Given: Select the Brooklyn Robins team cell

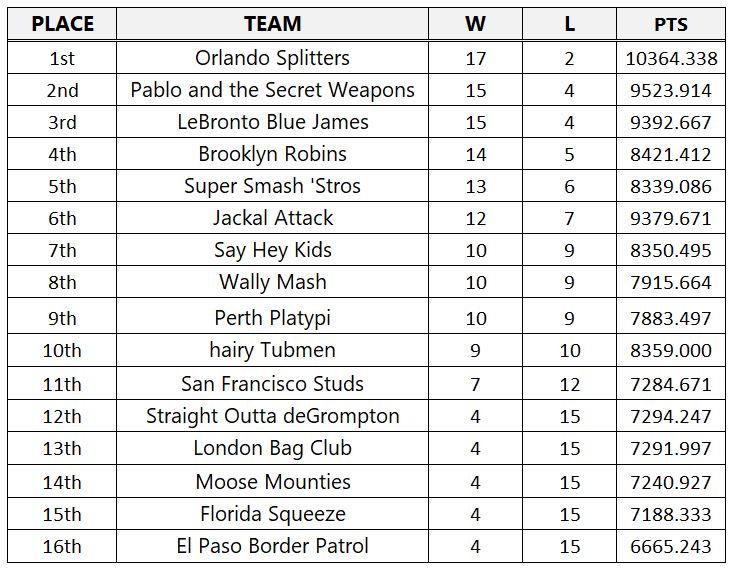Looking at the screenshot, I should [272, 154].
